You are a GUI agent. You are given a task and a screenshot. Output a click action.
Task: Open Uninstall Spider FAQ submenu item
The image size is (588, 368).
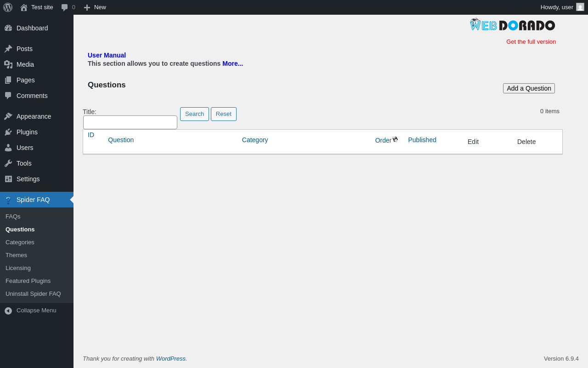[33, 293]
